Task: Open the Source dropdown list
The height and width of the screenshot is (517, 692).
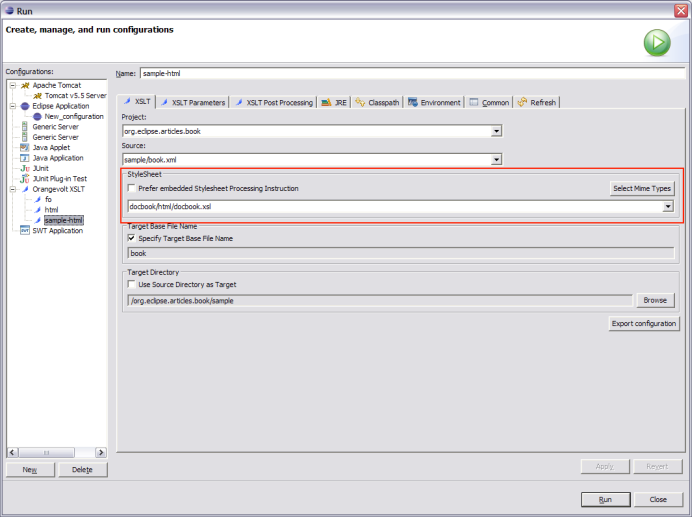Action: (496, 160)
